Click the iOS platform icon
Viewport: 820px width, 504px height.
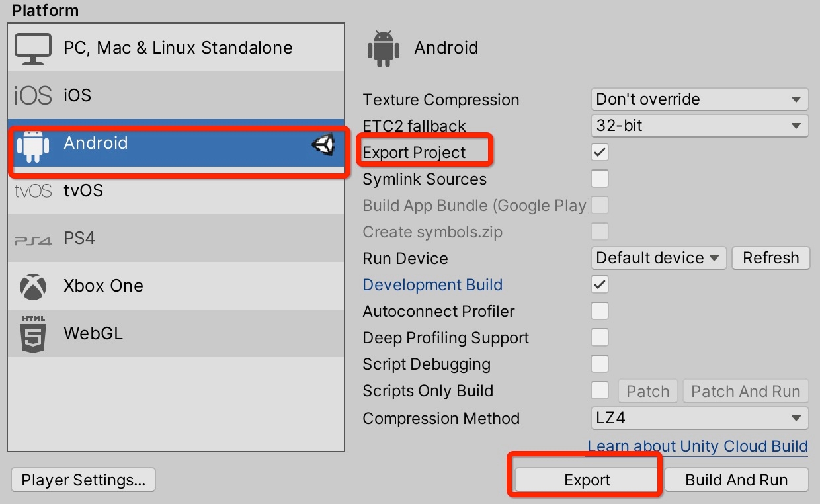click(x=32, y=96)
